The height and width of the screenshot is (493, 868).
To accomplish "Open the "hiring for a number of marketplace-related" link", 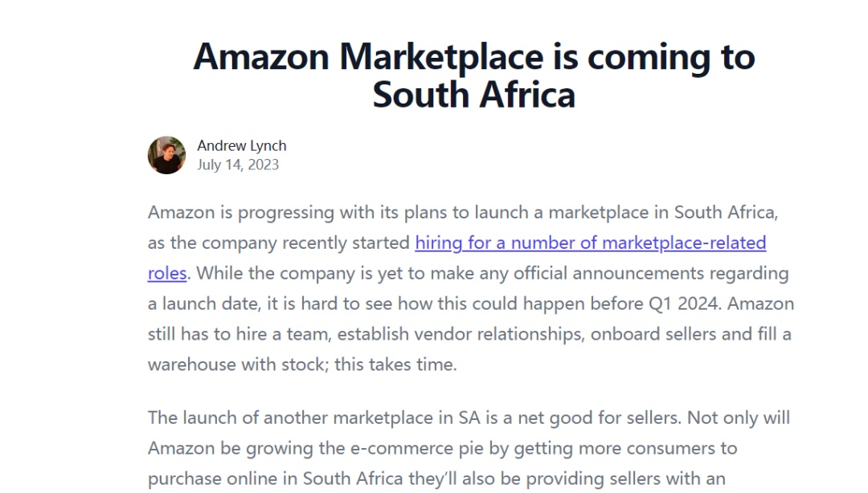I will pyautogui.click(x=590, y=242).
